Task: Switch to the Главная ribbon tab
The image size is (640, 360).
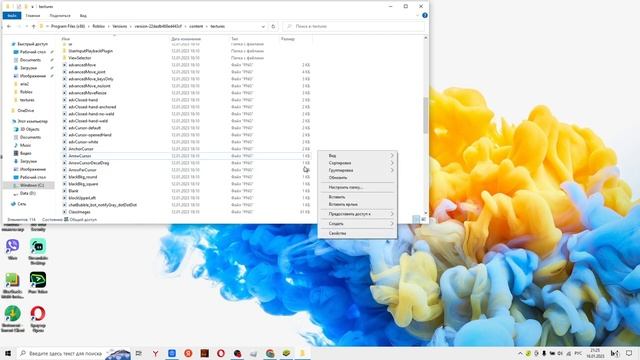Action: coord(33,16)
